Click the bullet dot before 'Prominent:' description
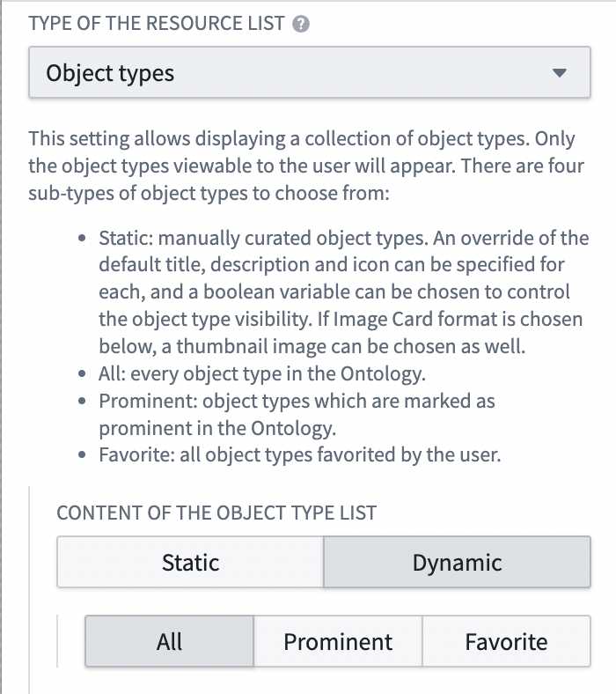 [x=82, y=401]
